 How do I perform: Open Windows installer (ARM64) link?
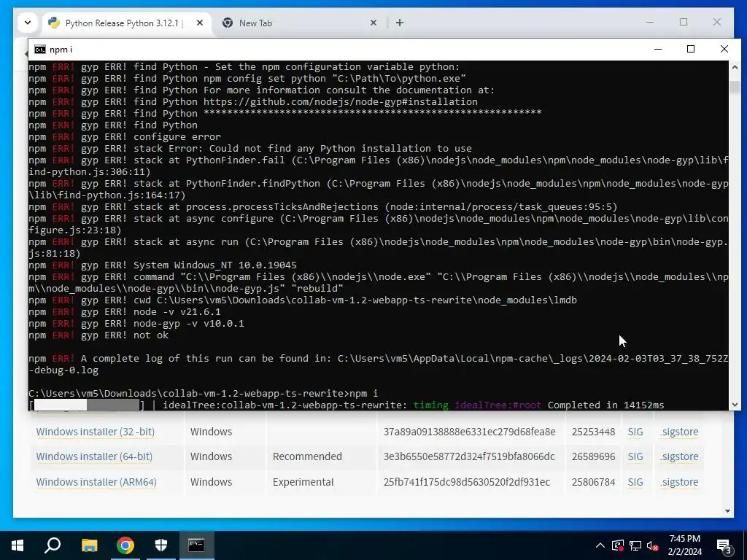pos(96,482)
